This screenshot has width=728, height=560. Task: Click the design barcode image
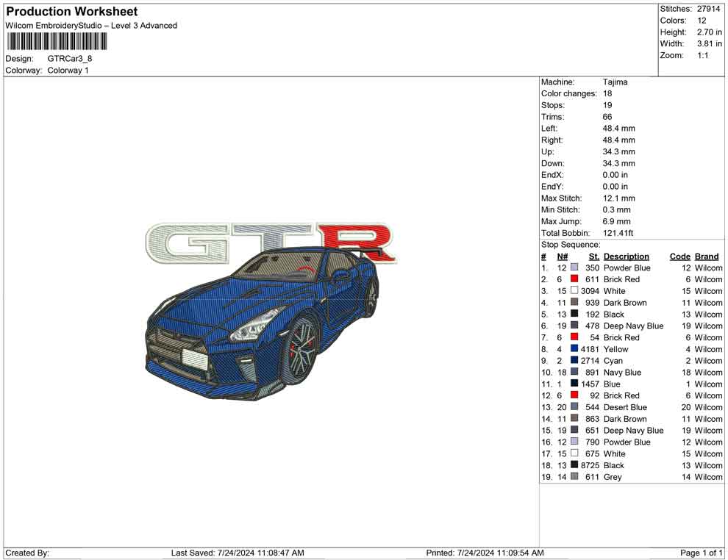pyautogui.click(x=56, y=43)
